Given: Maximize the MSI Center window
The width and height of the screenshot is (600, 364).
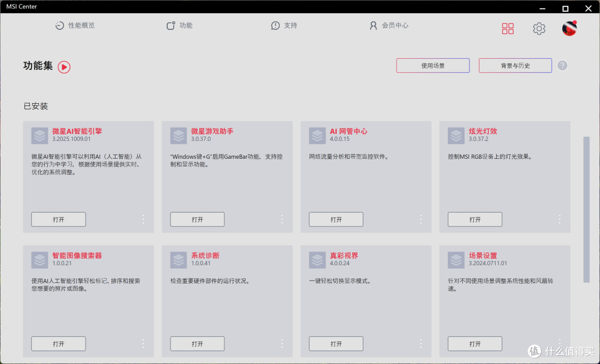Looking at the screenshot, I should (x=565, y=8).
